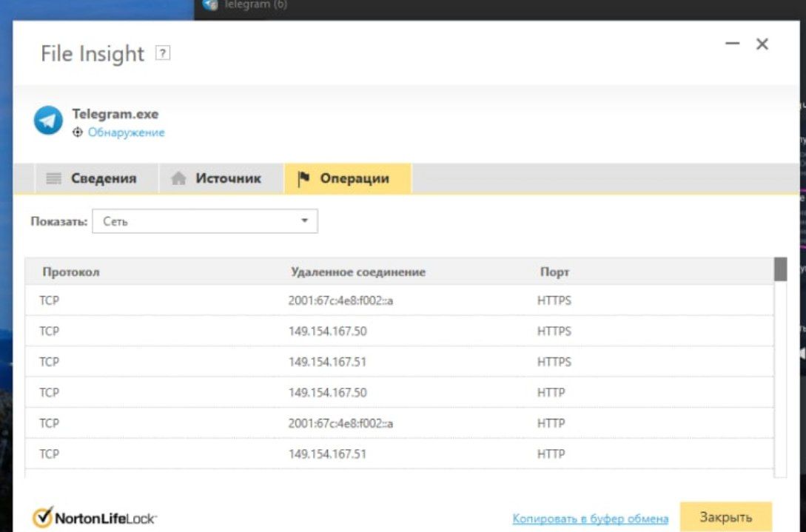Click the table's vertical scrollbar thumb
The image size is (806, 532).
[x=780, y=269]
